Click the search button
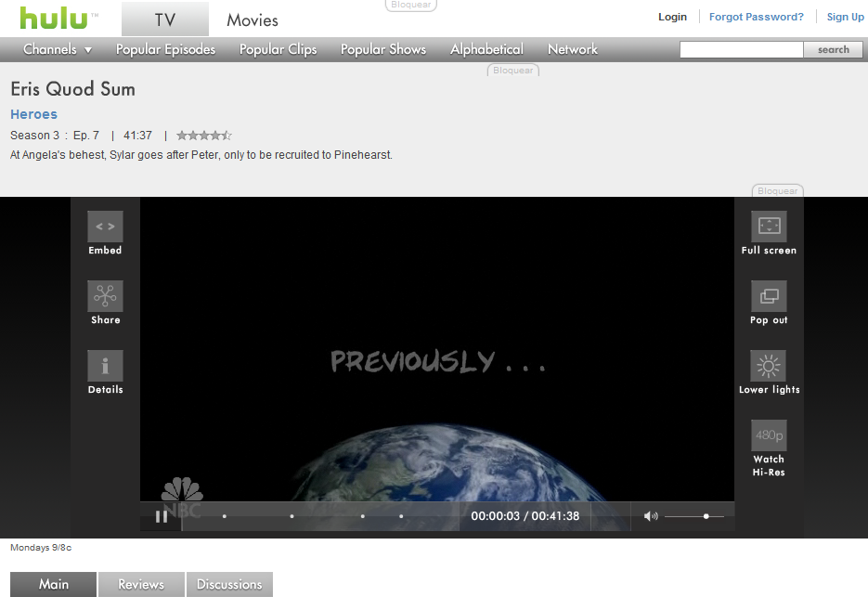The image size is (868, 597). coord(833,49)
